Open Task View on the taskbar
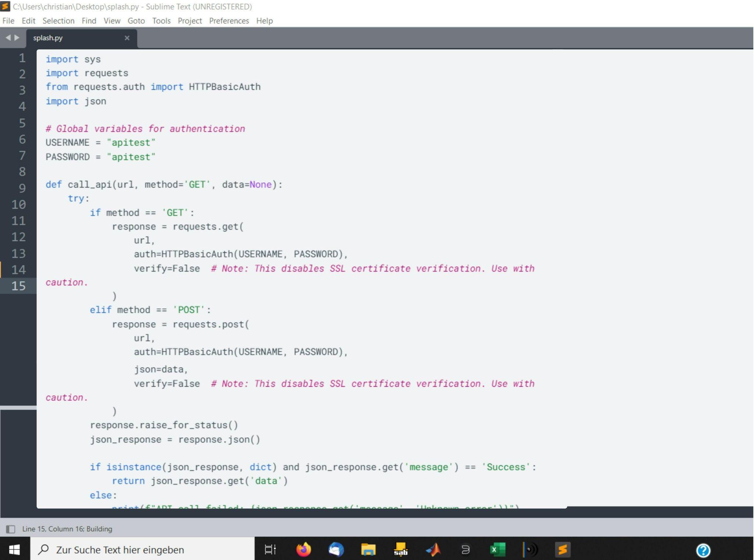754x560 pixels. click(x=271, y=550)
